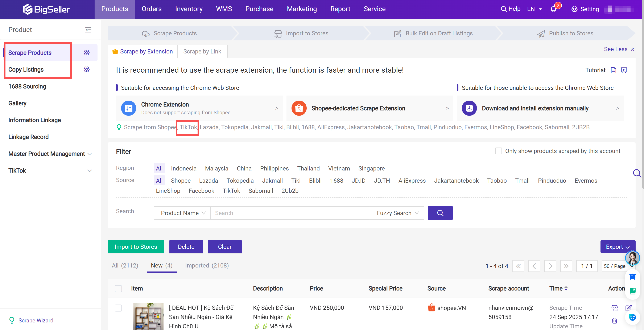Open the Orders top menu
Image resolution: width=644 pixels, height=330 pixels.
coord(152,9)
